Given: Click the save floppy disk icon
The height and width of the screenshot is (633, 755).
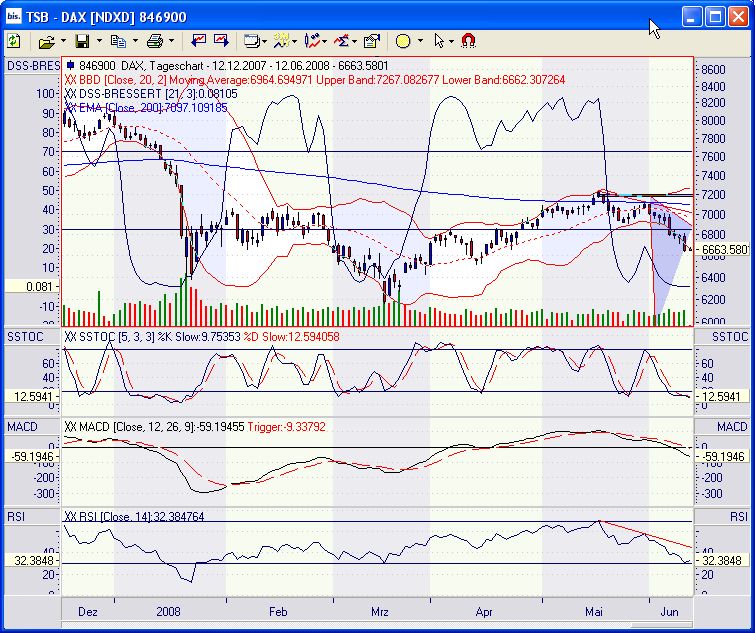Looking at the screenshot, I should click(82, 41).
